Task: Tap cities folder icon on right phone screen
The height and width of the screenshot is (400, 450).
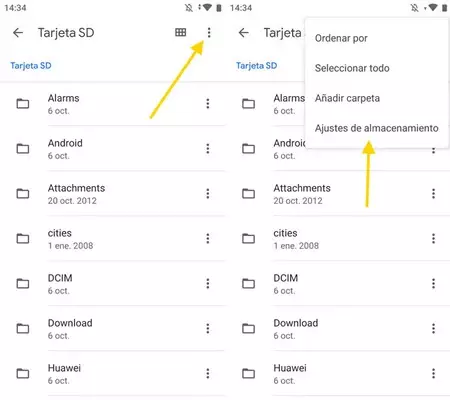Action: [248, 238]
